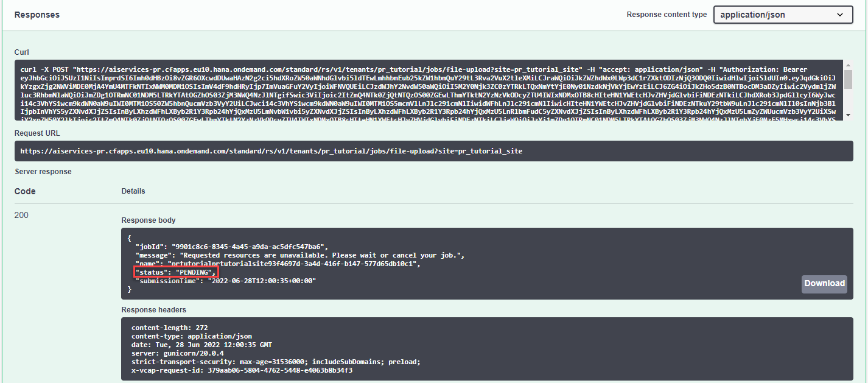
Task: Click the Response body label
Action: pyautogui.click(x=149, y=220)
